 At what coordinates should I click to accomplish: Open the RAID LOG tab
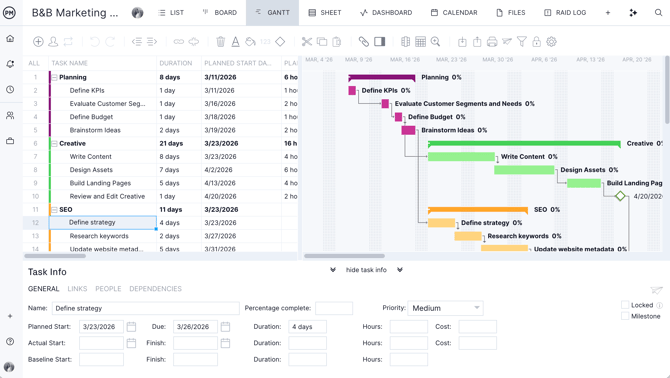(x=565, y=12)
